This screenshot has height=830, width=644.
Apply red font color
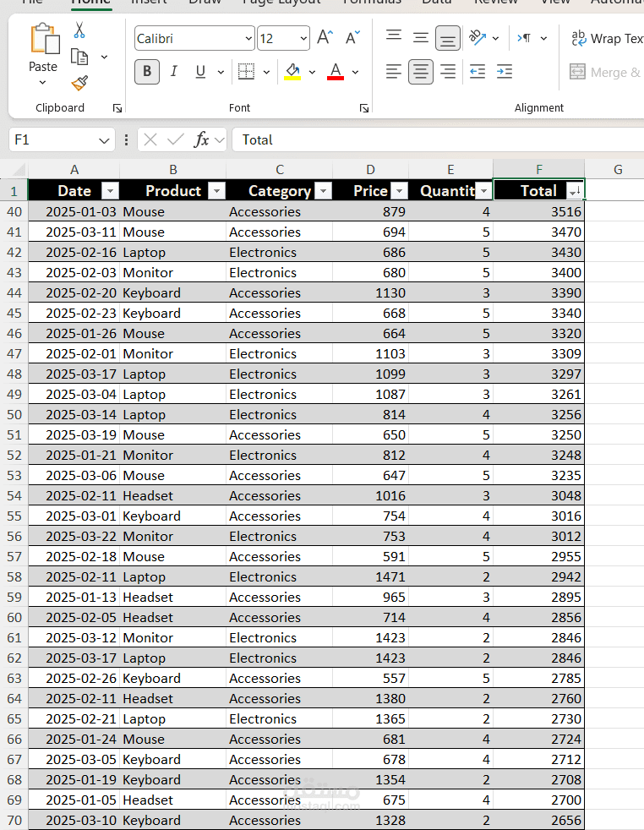(336, 72)
